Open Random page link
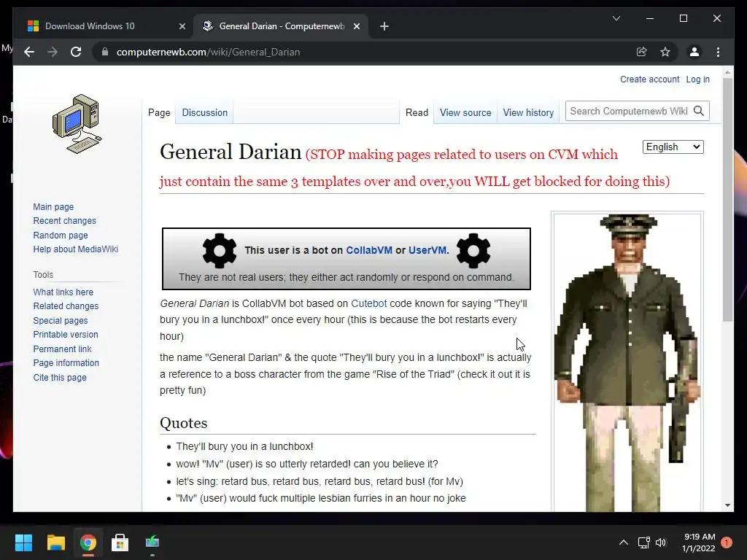Image resolution: width=747 pixels, height=560 pixels. [x=61, y=236]
